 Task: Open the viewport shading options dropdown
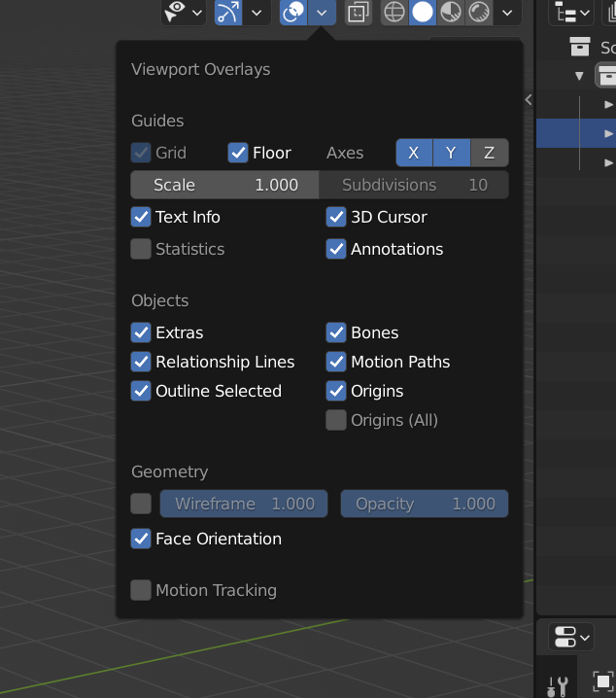coord(506,12)
